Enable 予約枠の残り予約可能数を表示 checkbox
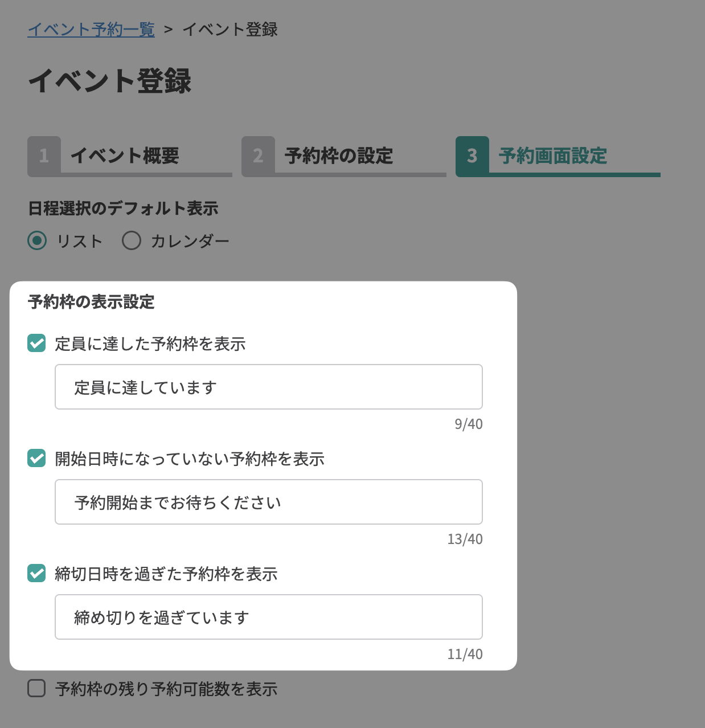Viewport: 705px width, 728px height. pos(36,689)
